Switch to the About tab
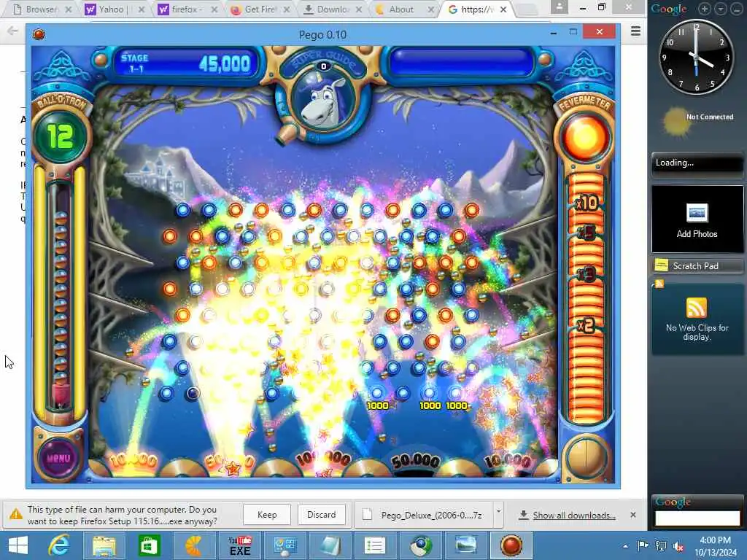 (x=401, y=9)
